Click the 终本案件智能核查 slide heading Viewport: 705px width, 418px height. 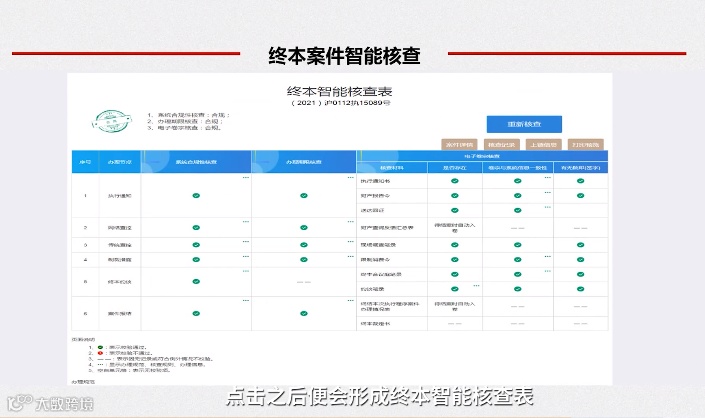(x=344, y=56)
